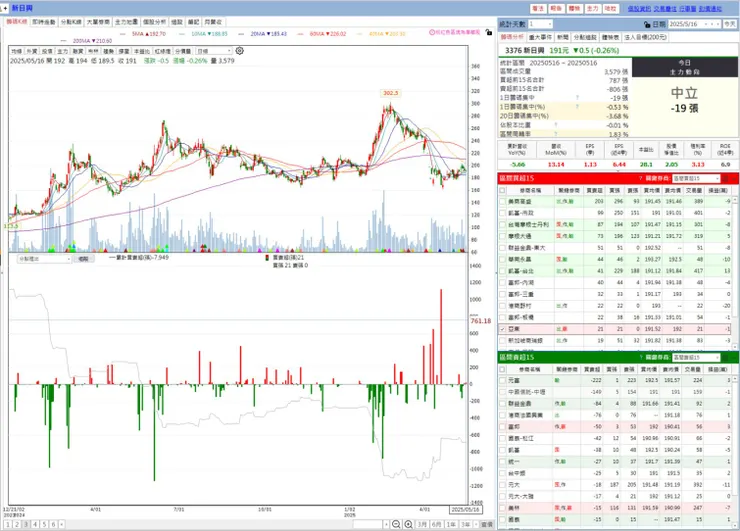Tick the checkbox for 統一 seller row
Viewport: 740px width, 531px height.
tap(503, 462)
